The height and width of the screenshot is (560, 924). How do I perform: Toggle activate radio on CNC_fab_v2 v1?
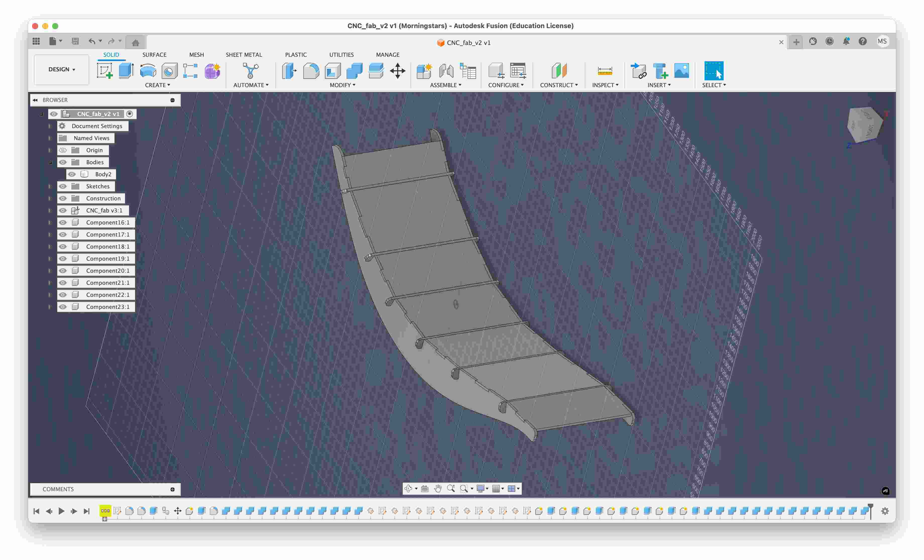[129, 114]
